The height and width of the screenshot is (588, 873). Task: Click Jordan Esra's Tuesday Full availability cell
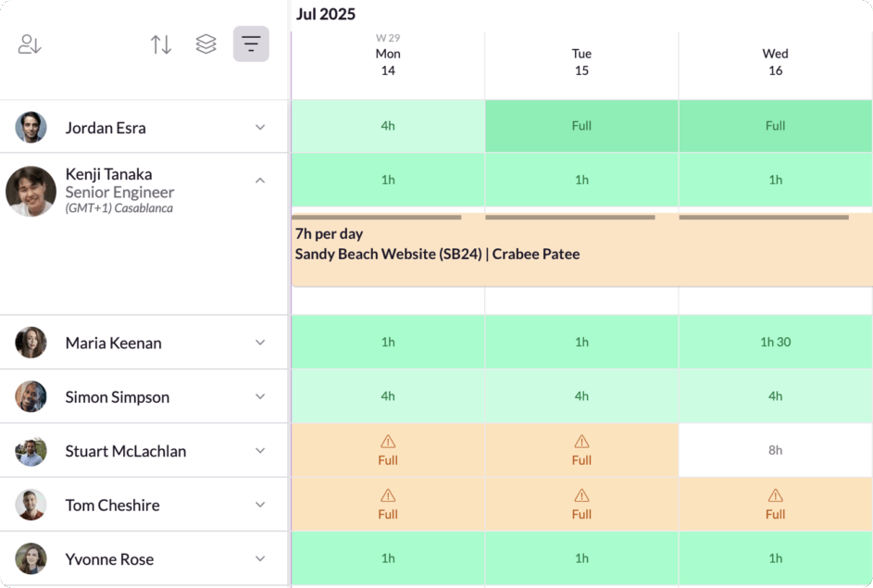(x=581, y=126)
